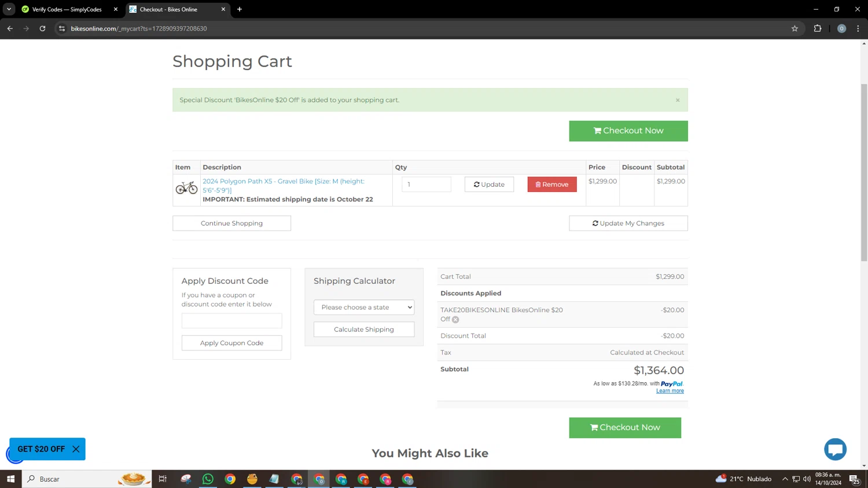Viewport: 868px width, 488px height.
Task: View site information icon in address bar
Action: tap(62, 28)
